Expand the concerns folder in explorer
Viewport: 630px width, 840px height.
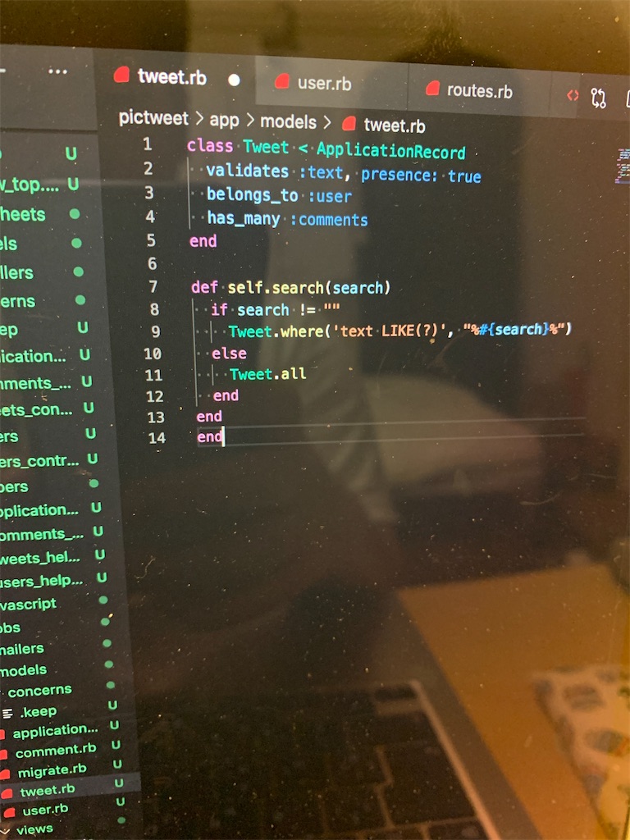[39, 691]
